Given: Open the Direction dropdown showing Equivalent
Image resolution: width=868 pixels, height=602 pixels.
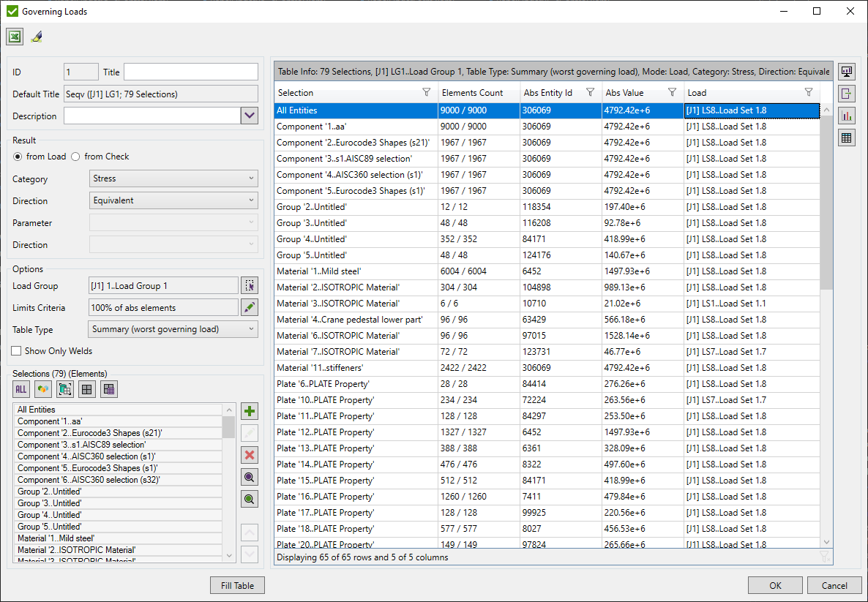Looking at the screenshot, I should point(173,200).
